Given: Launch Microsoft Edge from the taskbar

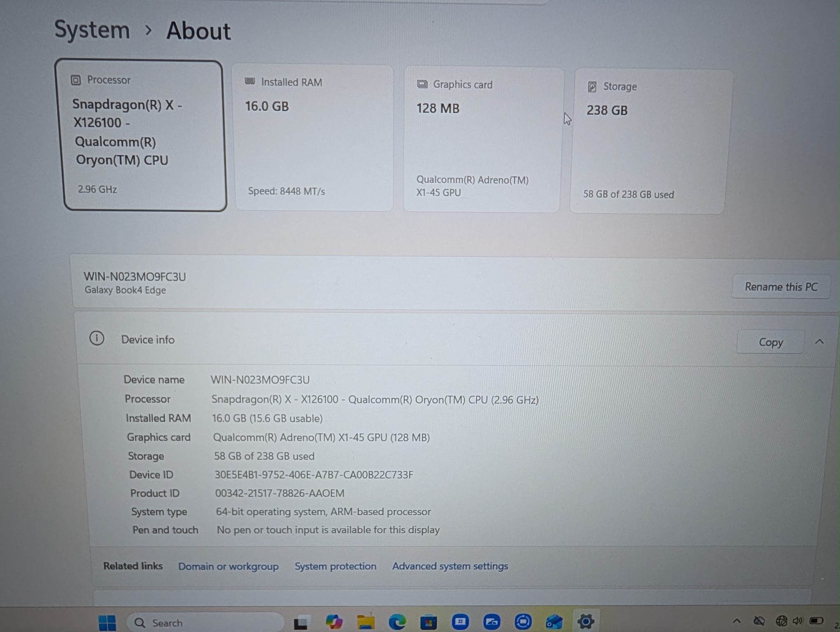Looking at the screenshot, I should click(397, 622).
